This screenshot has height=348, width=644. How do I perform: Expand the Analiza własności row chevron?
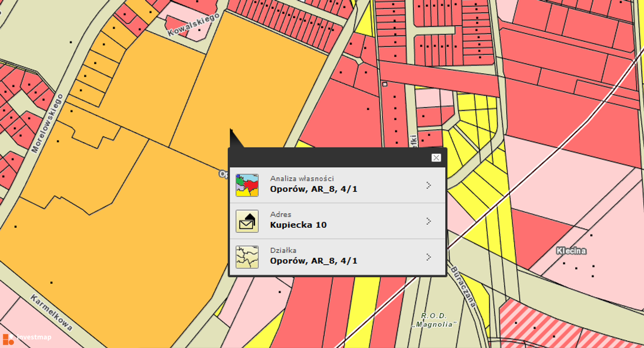[x=428, y=185]
